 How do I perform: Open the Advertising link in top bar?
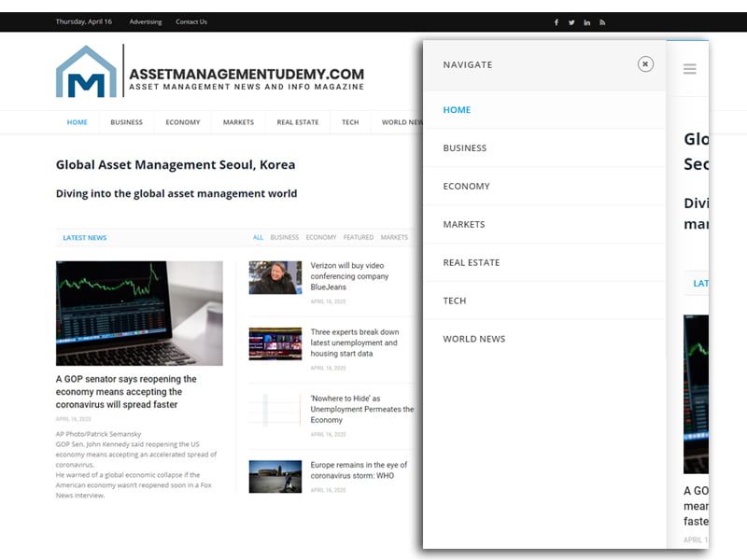tap(145, 22)
